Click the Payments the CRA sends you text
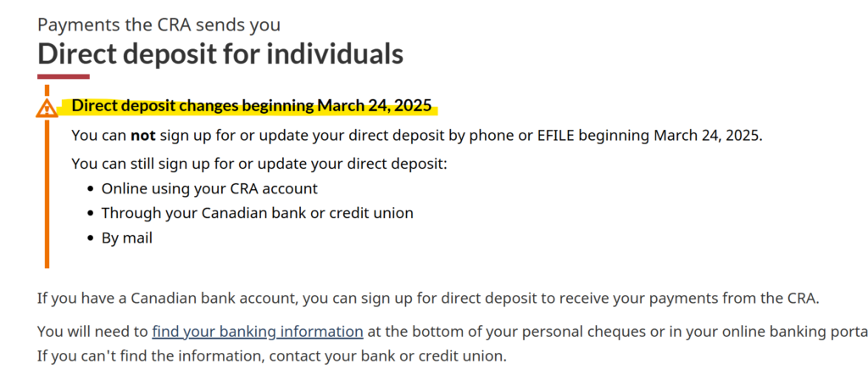Screen dimensions: 868x375 (159, 24)
